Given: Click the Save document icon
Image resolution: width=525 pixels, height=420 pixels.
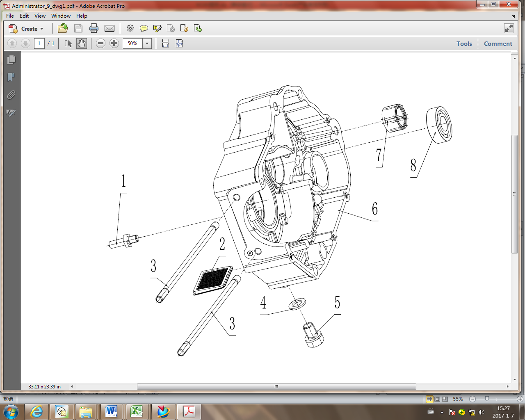Looking at the screenshot, I should coord(78,28).
